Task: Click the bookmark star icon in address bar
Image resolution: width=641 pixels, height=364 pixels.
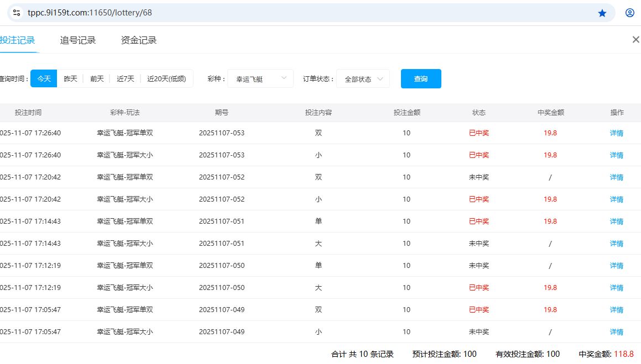Action: point(602,13)
